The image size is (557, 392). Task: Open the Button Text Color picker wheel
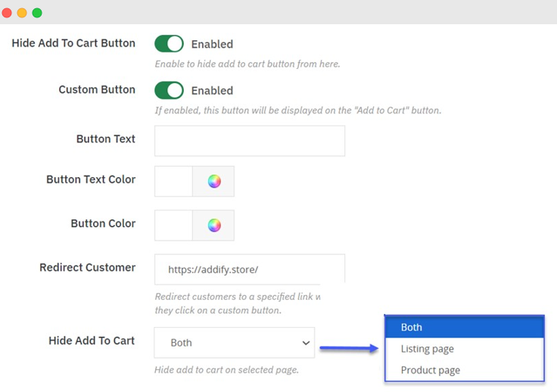click(x=214, y=182)
